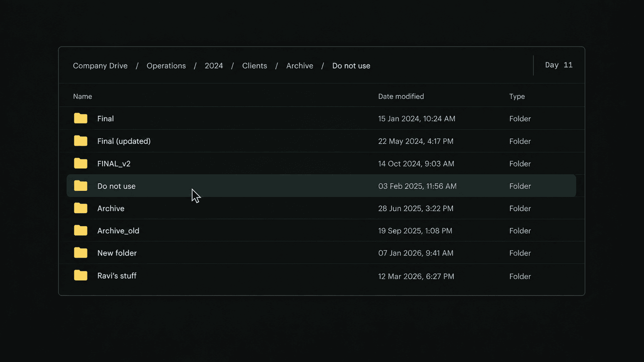
Task: Click the folder icon beside Archive row
Action: pos(80,208)
